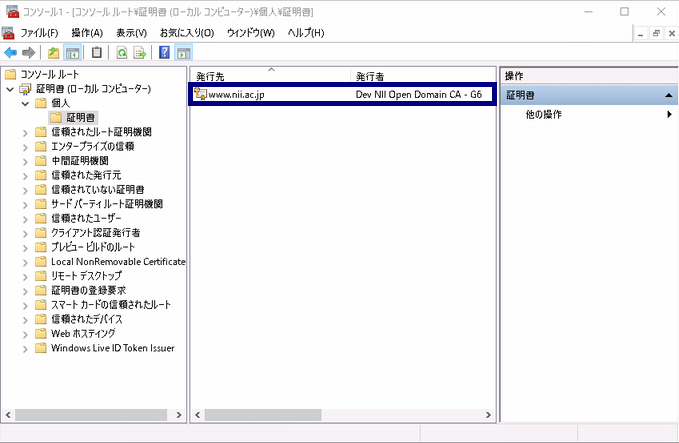Open the 表示(V) menu

[131, 33]
